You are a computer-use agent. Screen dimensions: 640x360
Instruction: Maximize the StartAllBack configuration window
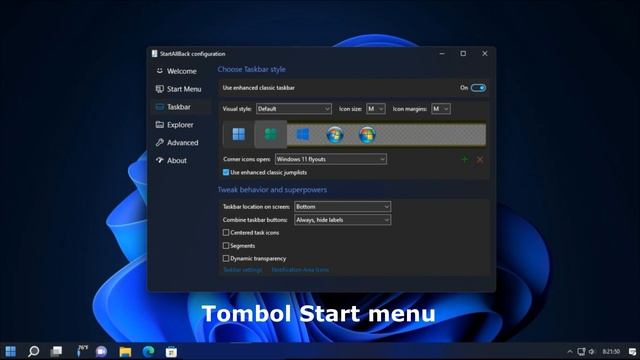click(x=463, y=53)
